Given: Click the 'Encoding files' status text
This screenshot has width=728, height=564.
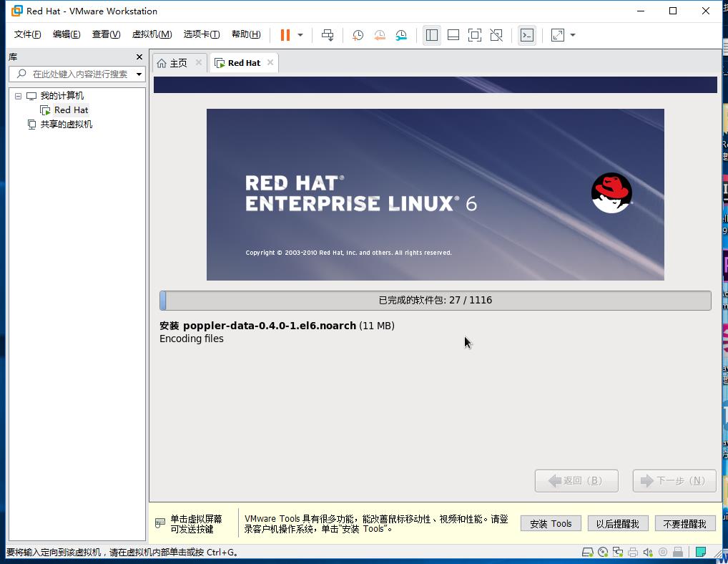Looking at the screenshot, I should click(191, 339).
